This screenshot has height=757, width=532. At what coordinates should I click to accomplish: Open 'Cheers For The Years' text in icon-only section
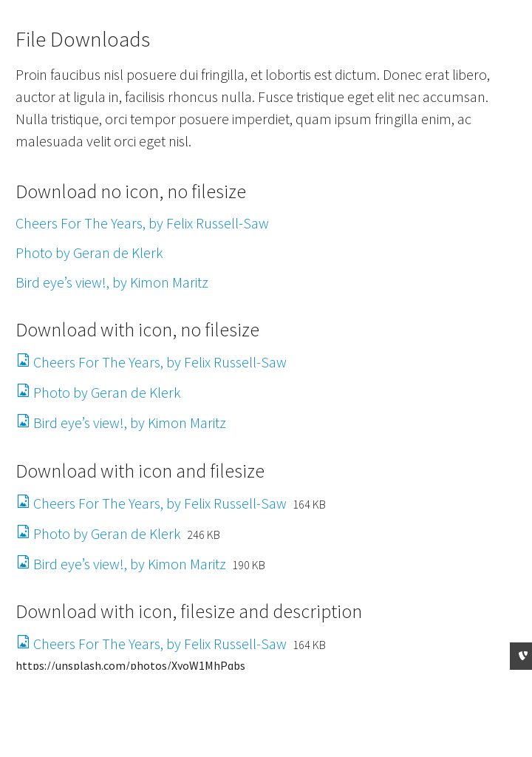pyautogui.click(x=160, y=362)
